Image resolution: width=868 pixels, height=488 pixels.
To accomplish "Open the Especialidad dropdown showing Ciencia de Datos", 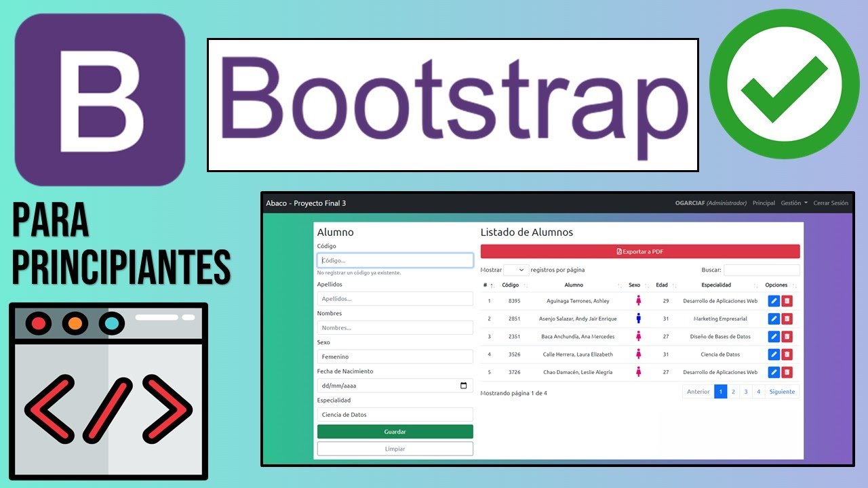I will (395, 415).
